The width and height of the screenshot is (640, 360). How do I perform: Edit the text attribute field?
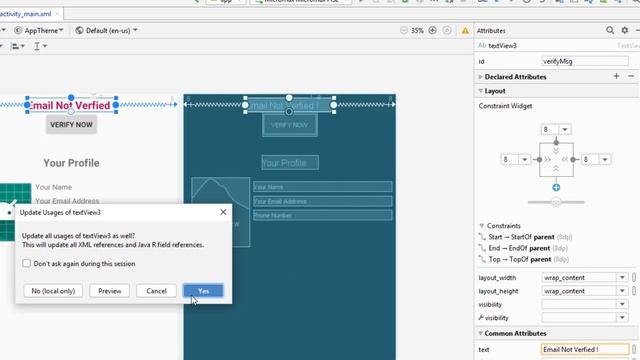(584, 349)
